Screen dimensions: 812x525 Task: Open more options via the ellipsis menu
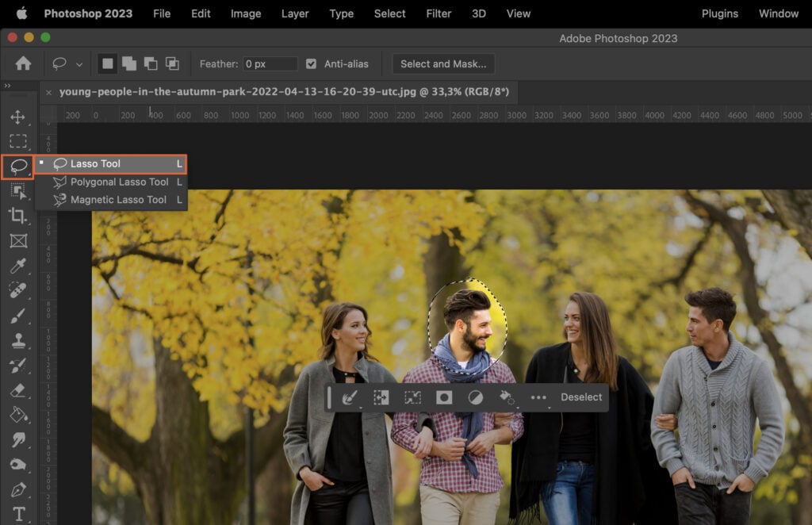pos(539,397)
